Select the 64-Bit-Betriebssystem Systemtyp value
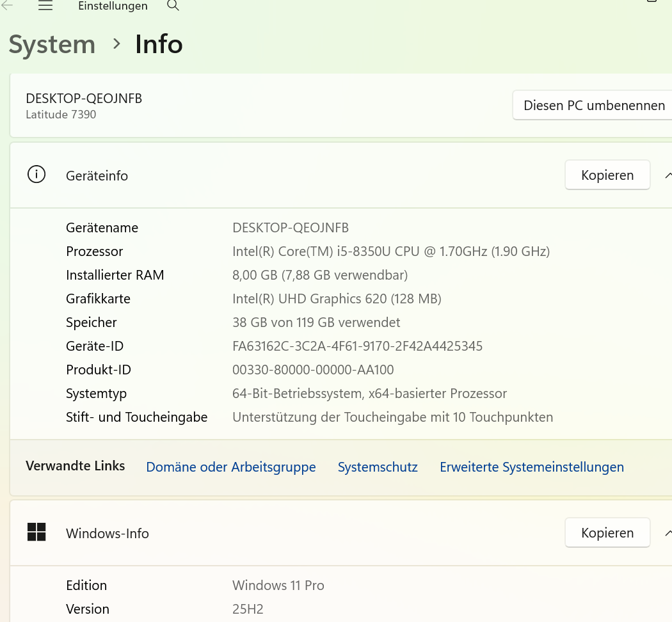 [369, 394]
